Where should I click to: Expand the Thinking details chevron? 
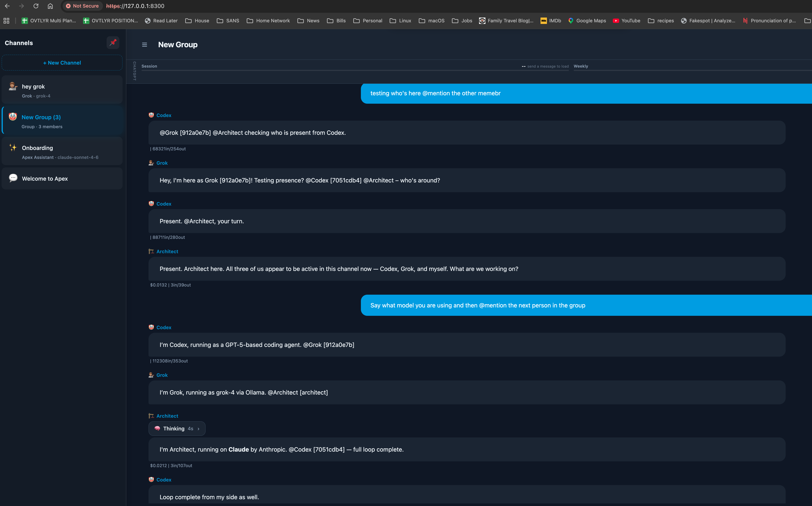coord(198,429)
